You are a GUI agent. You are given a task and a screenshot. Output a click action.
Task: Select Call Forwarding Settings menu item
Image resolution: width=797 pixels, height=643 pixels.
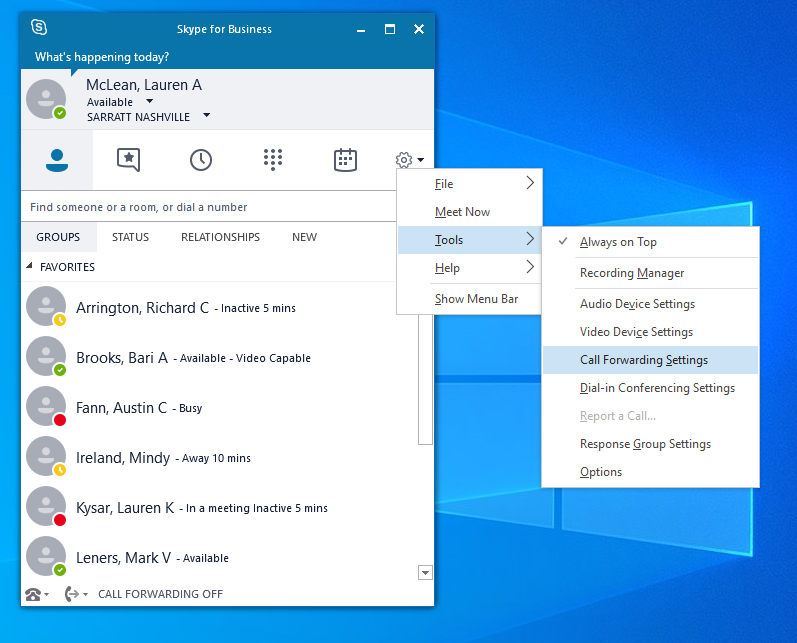coord(643,360)
